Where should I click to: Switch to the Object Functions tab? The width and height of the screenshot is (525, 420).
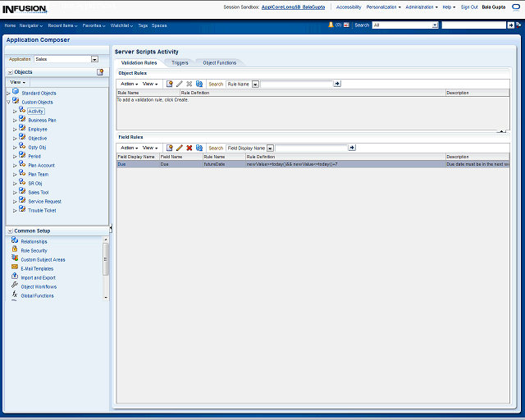(x=219, y=62)
